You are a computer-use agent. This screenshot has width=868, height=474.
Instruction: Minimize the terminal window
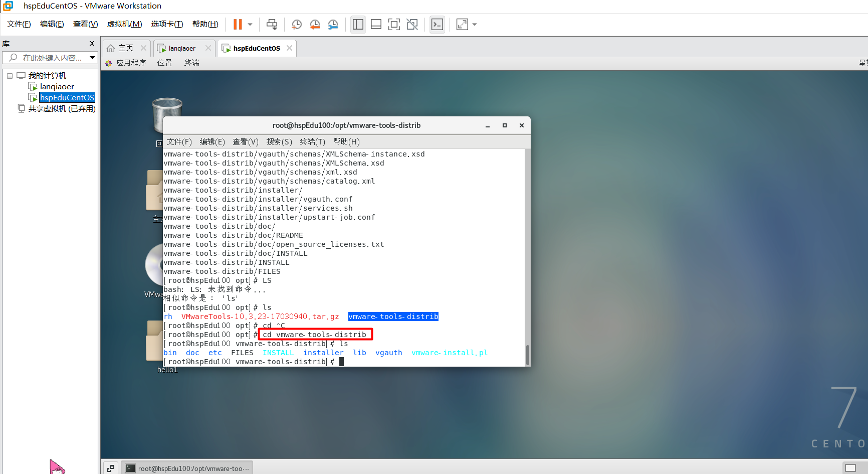click(x=487, y=125)
